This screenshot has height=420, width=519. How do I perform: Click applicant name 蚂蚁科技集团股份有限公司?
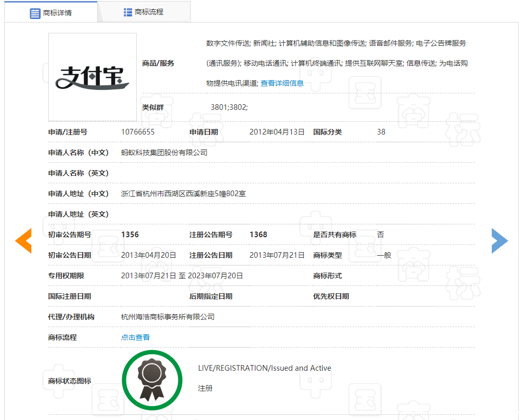pos(164,152)
